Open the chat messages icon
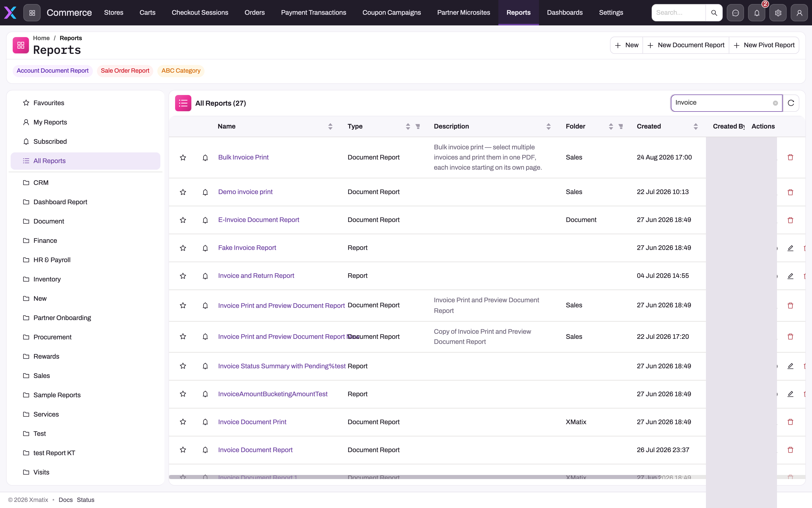Screen dimensions: 812x508 coord(736,13)
